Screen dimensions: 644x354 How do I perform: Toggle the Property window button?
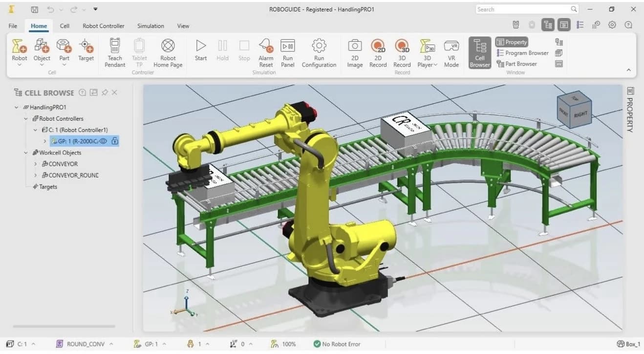(x=512, y=42)
